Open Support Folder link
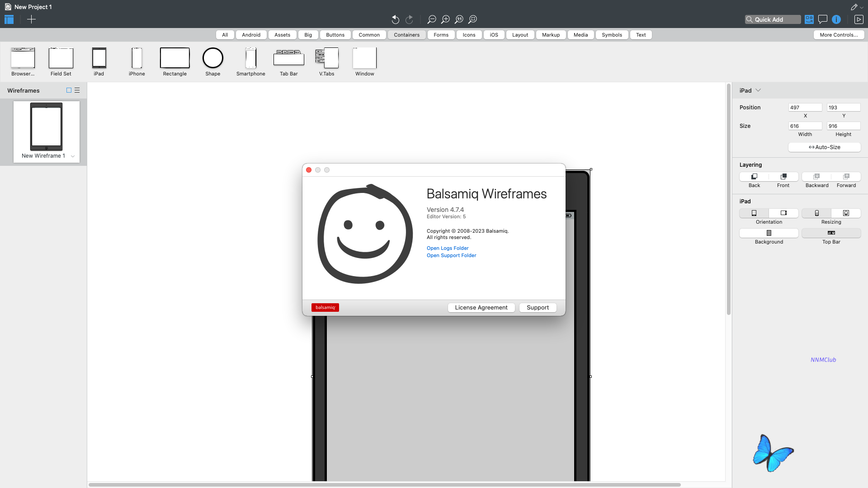This screenshot has height=488, width=868. (452, 255)
